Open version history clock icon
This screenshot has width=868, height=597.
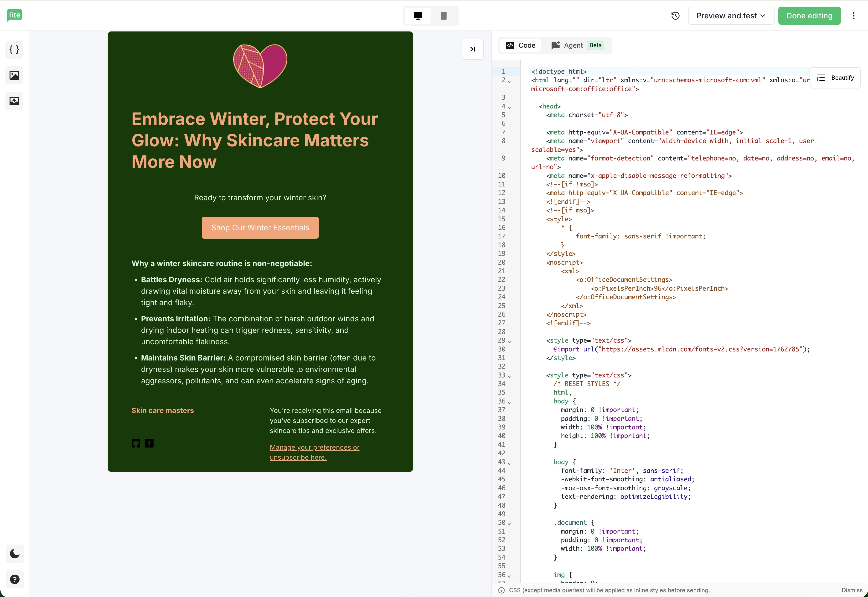(675, 16)
